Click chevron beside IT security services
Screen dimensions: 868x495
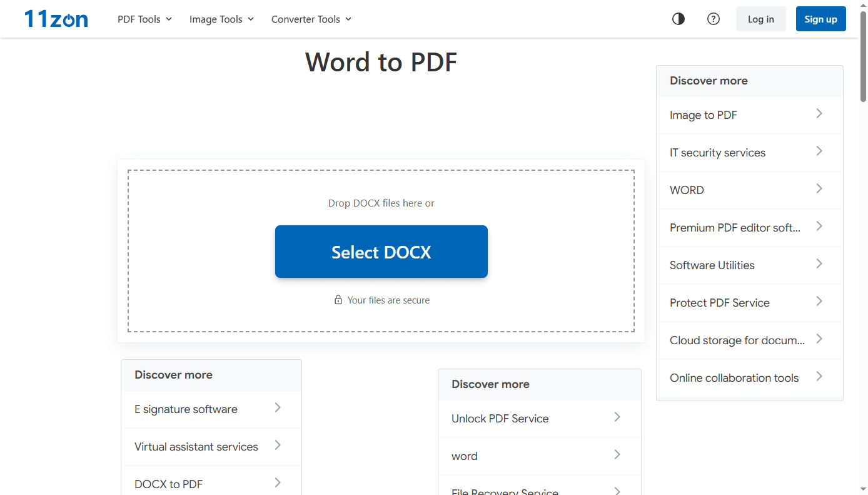819,151
